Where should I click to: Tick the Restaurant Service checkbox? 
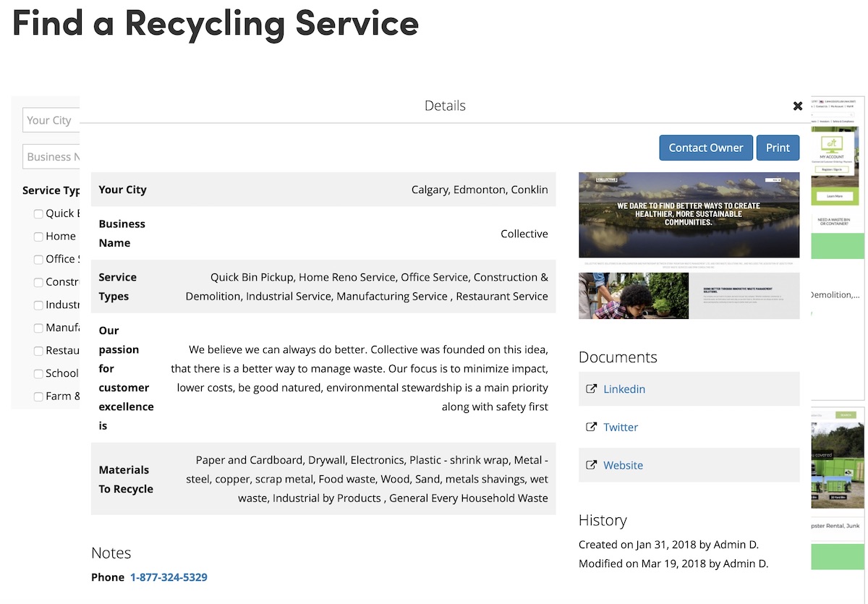click(38, 351)
